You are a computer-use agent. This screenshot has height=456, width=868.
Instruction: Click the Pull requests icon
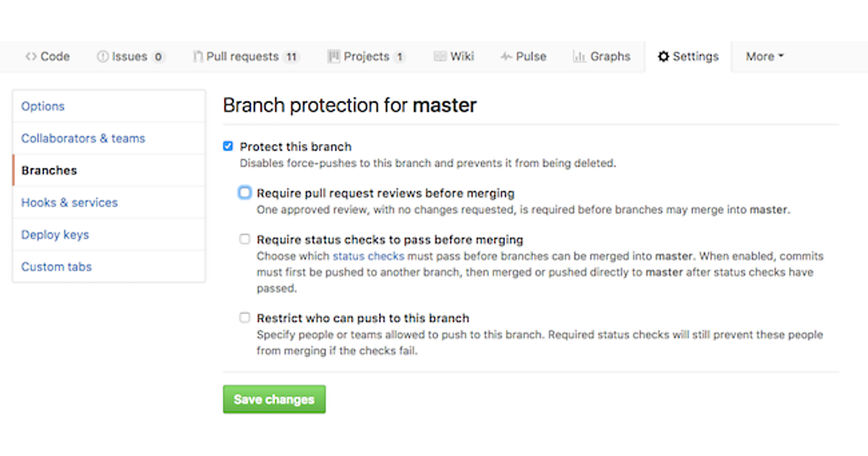[197, 56]
